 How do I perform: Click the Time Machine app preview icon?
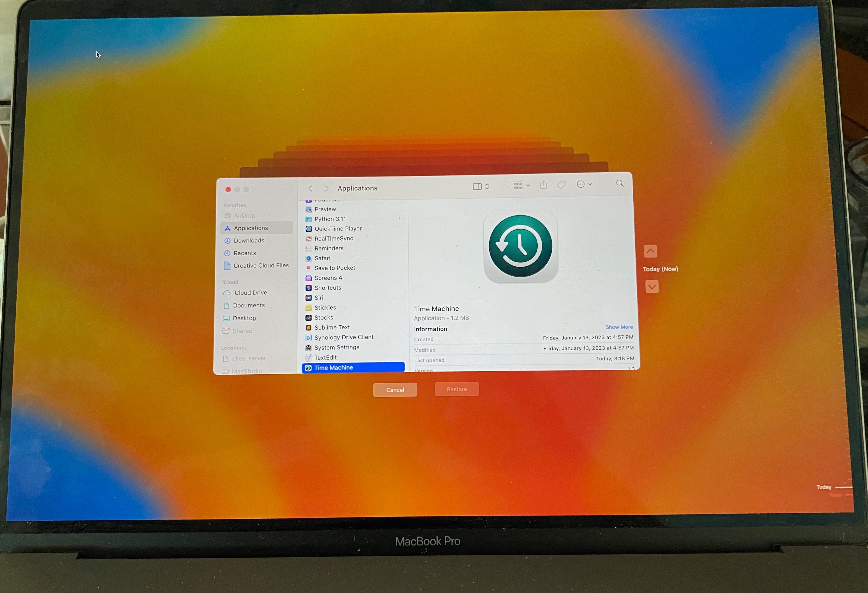[520, 246]
